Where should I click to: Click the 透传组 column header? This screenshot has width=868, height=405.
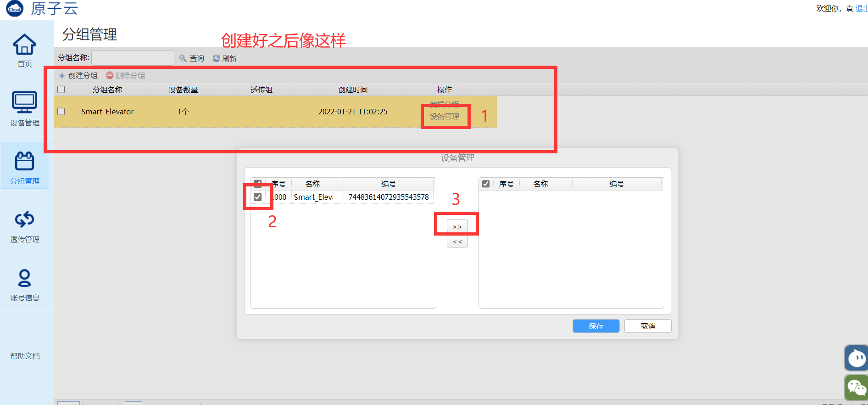[x=262, y=90]
